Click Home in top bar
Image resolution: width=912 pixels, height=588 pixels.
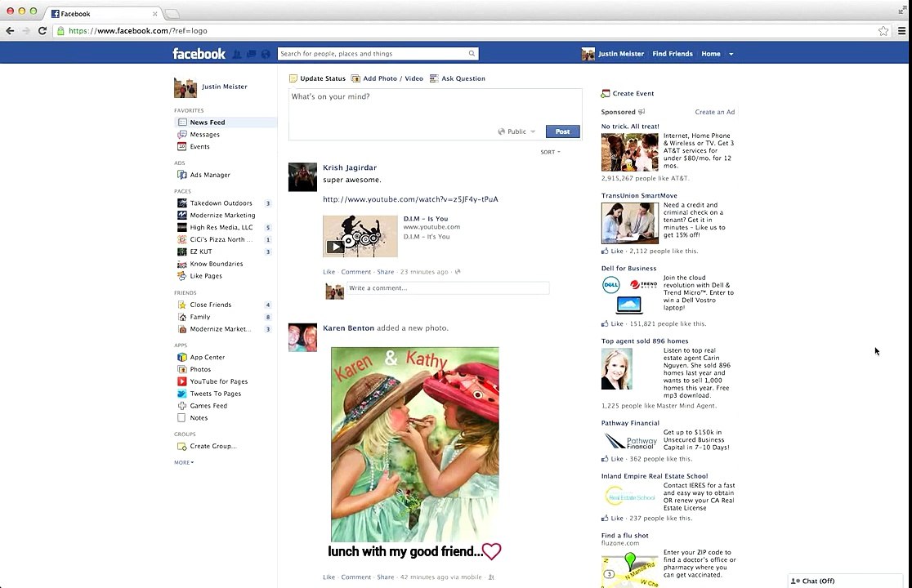[x=711, y=54]
